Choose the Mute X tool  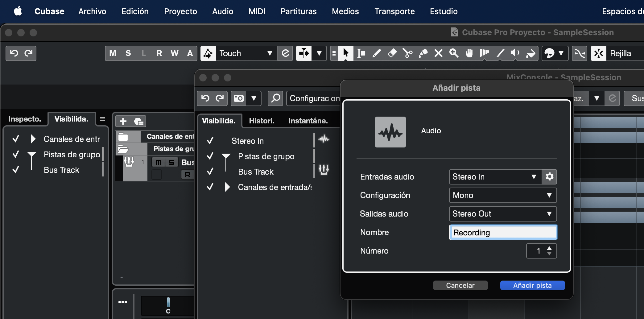click(x=438, y=53)
